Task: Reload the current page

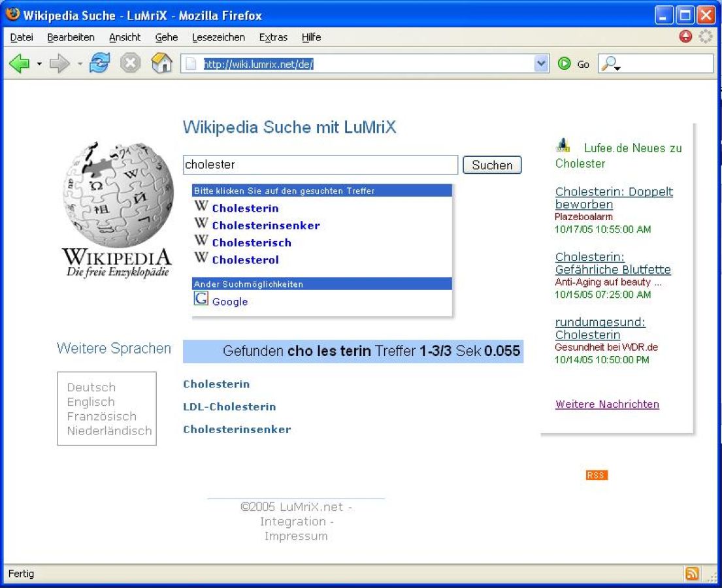Action: [x=100, y=62]
